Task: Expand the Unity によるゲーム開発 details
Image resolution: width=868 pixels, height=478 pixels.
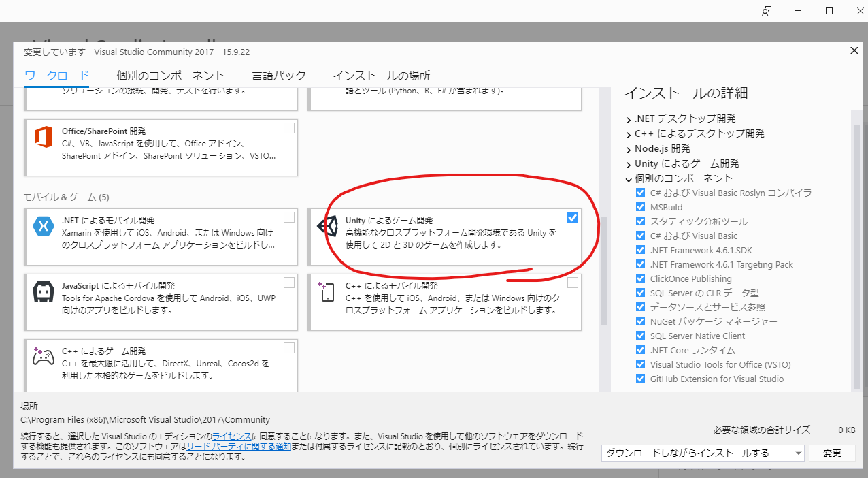Action: point(628,164)
